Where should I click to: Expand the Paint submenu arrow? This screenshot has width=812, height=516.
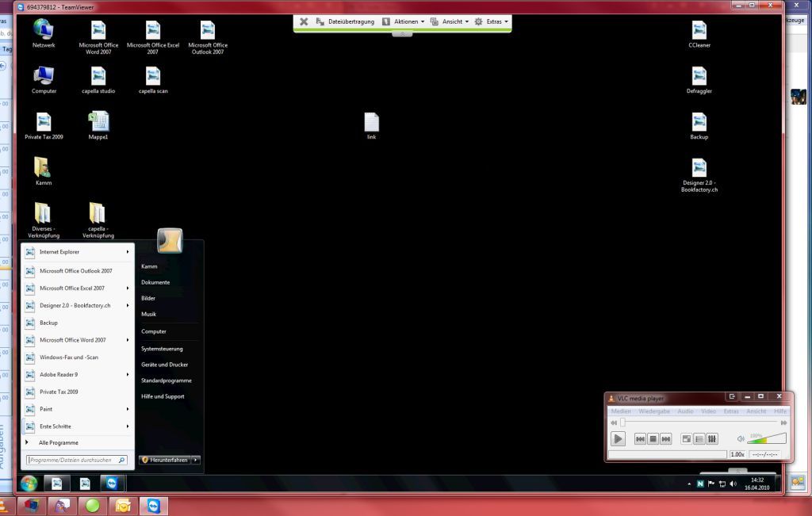click(x=128, y=409)
